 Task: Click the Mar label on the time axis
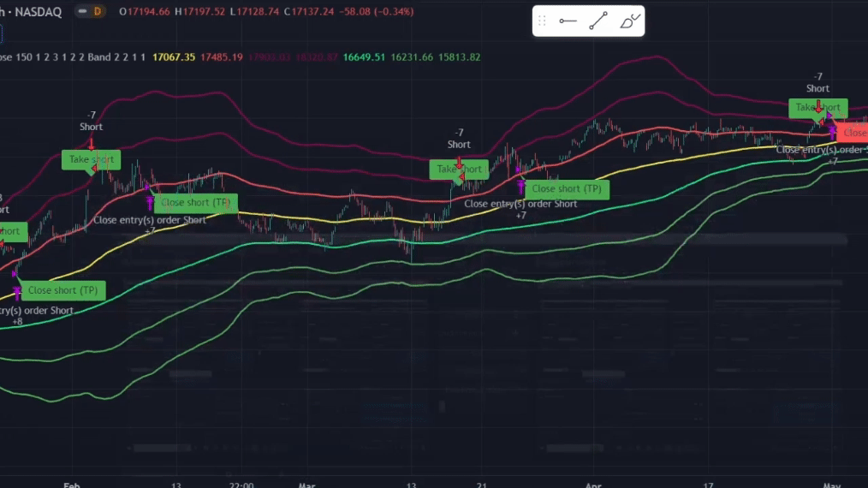306,485
